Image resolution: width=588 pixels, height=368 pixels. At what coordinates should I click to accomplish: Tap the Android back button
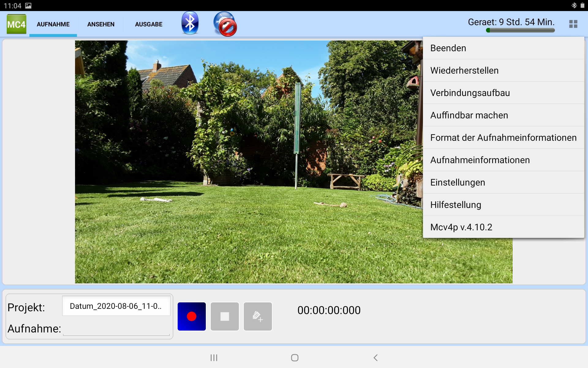pos(375,358)
